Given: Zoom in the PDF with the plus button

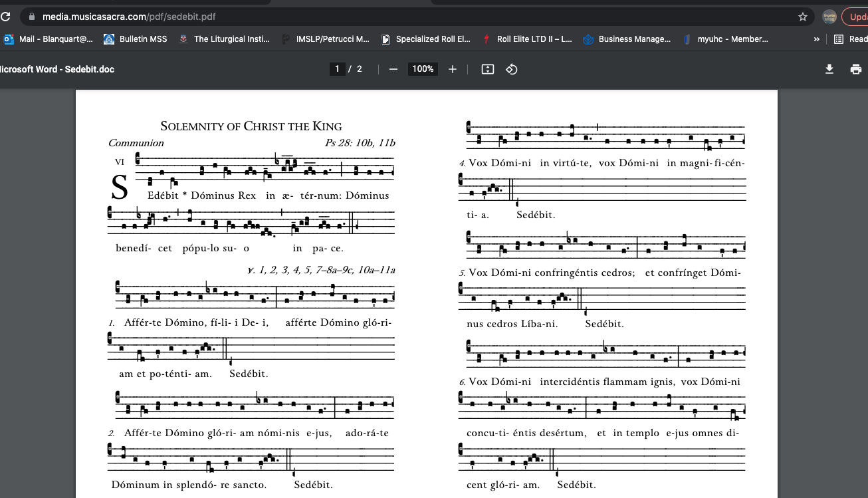Looking at the screenshot, I should (x=453, y=69).
